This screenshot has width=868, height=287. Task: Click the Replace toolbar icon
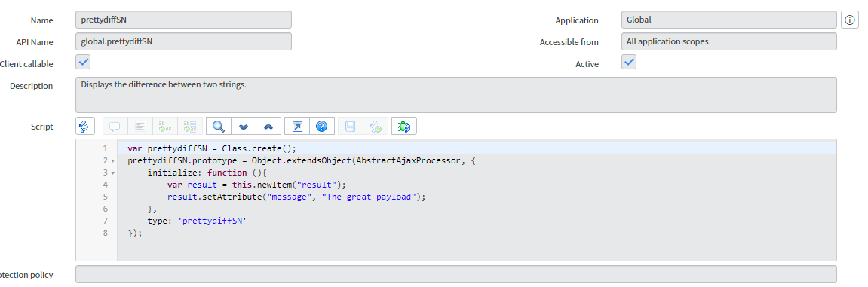tap(165, 126)
